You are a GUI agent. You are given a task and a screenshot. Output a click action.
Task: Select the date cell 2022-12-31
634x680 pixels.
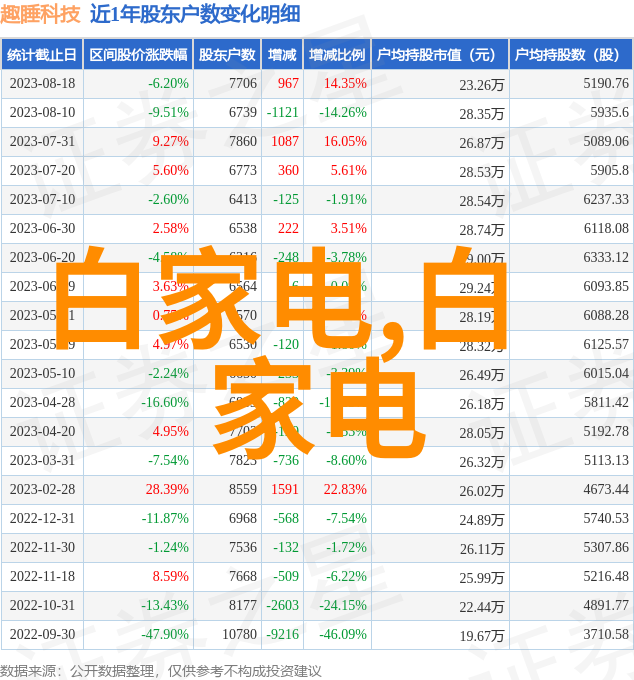(x=42, y=518)
